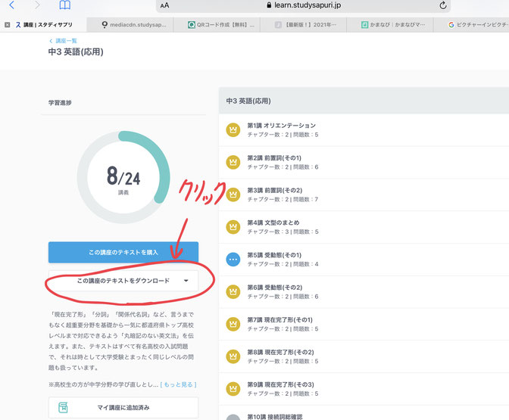Open lesson 第1講 オリエンテーション
The height and width of the screenshot is (420, 509).
[x=364, y=130]
